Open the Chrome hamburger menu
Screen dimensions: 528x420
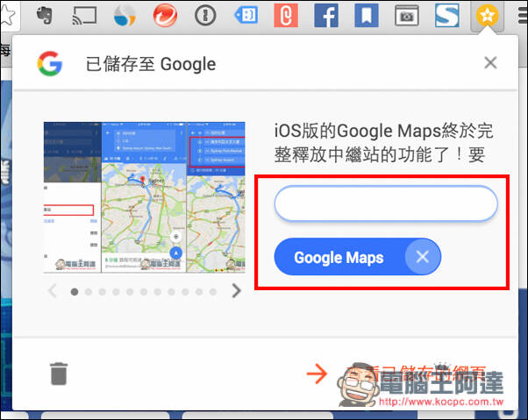523,16
